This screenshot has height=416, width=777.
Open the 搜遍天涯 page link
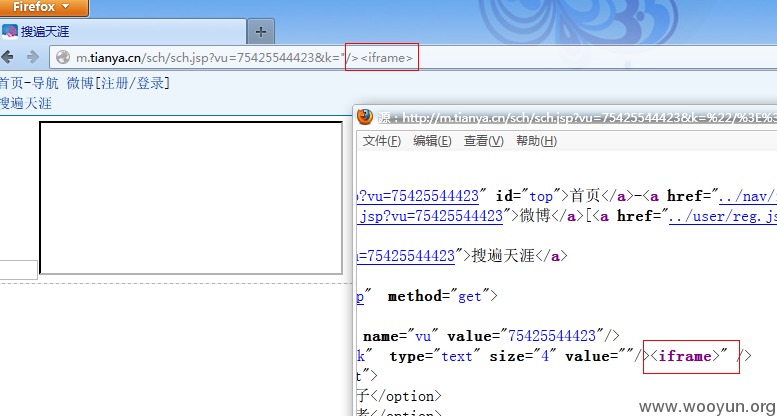(25, 103)
